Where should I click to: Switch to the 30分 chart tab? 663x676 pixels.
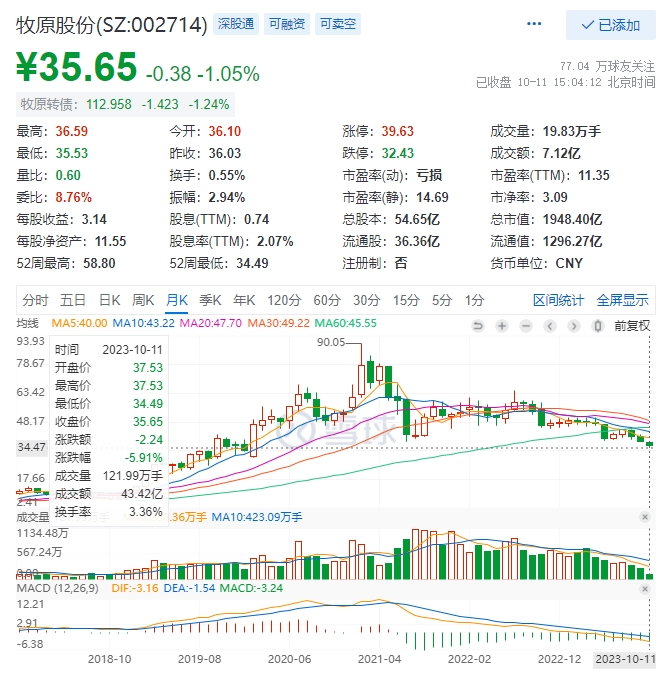click(x=366, y=300)
